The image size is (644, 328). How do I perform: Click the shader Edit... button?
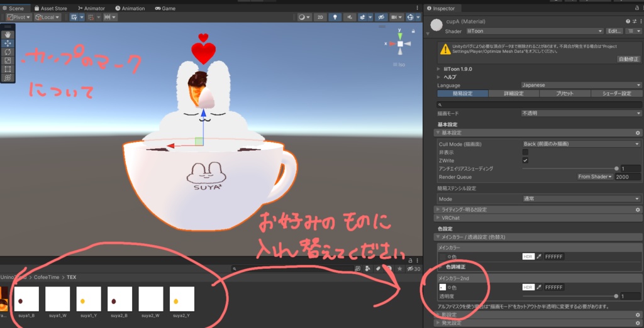pos(614,31)
